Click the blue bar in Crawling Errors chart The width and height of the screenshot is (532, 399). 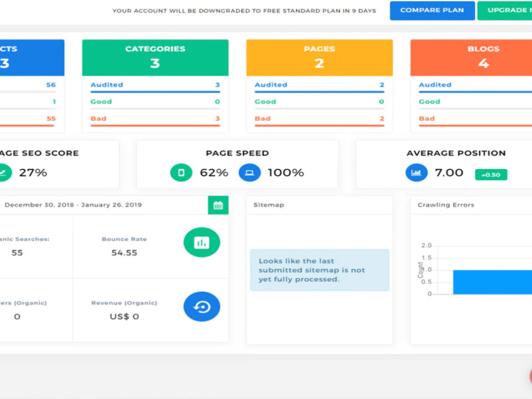point(492,282)
